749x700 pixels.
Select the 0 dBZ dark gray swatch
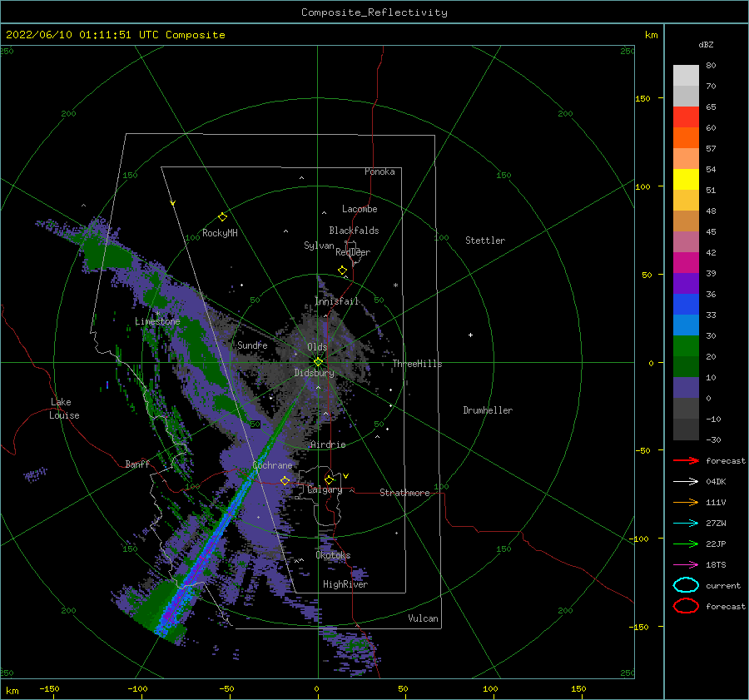pyautogui.click(x=686, y=408)
